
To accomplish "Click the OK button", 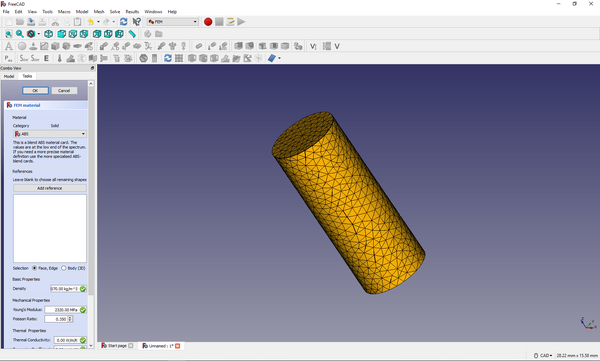I will (35, 91).
